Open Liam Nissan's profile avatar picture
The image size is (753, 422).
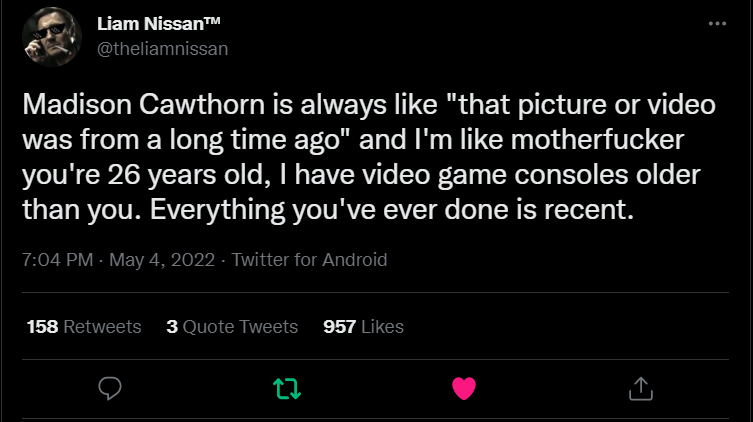pyautogui.click(x=52, y=36)
